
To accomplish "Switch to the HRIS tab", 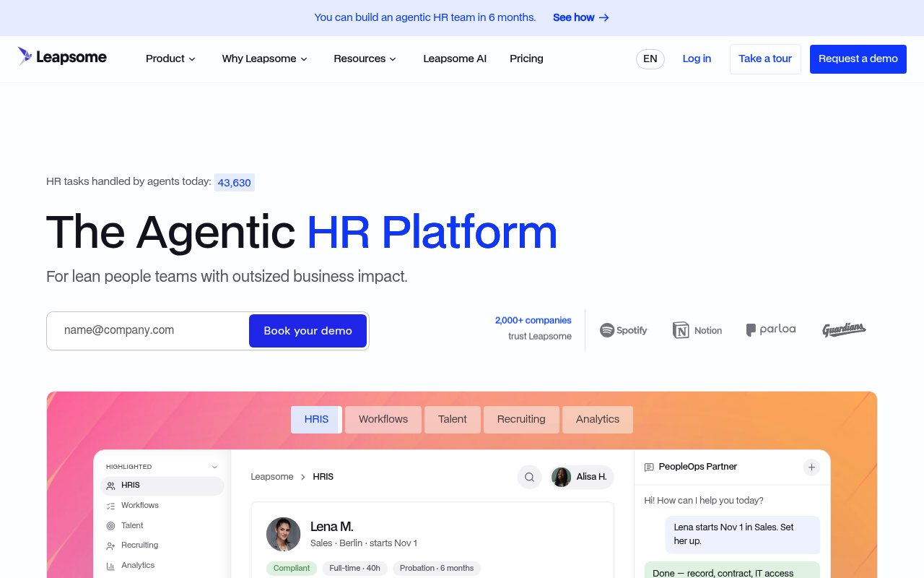I will click(x=316, y=420).
